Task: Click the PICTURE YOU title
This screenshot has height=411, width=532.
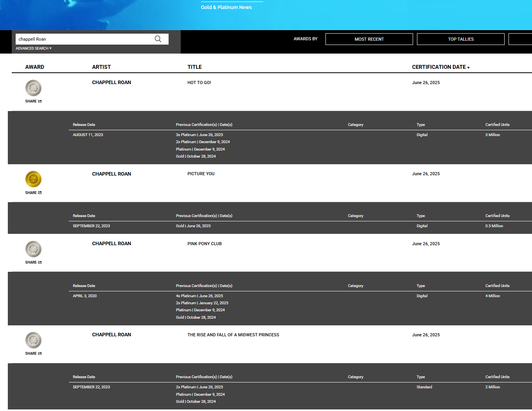Action: coord(201,174)
